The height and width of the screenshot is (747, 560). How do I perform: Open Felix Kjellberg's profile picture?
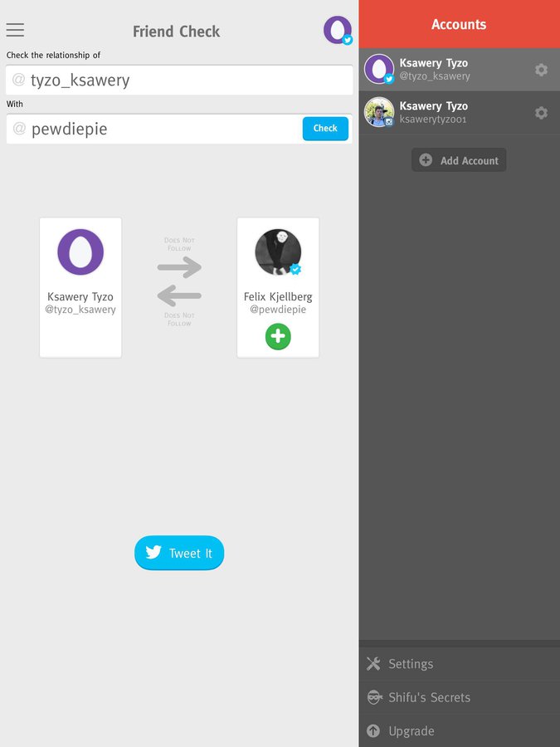278,252
